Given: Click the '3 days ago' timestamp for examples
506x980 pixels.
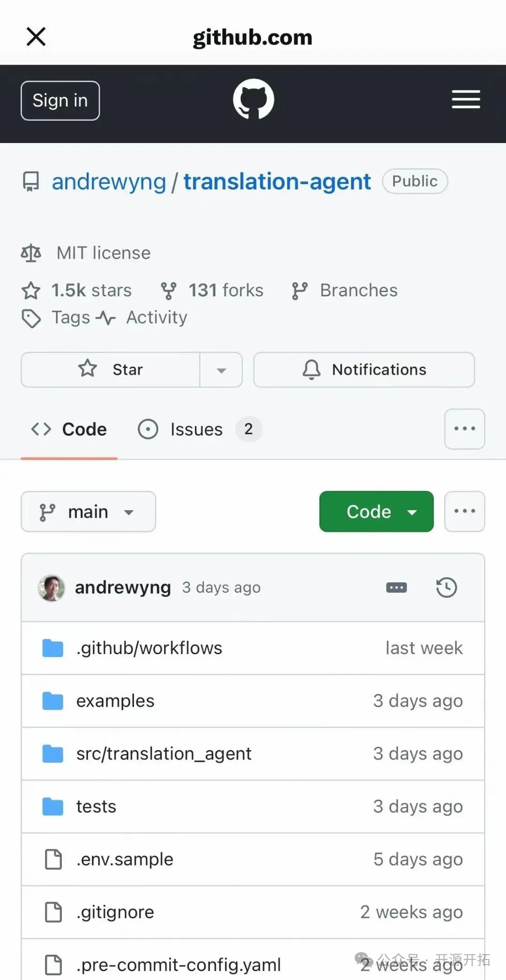Looking at the screenshot, I should point(418,701).
